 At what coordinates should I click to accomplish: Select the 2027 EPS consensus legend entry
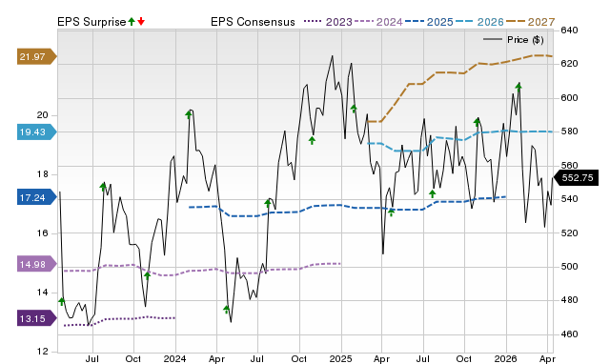pos(531,22)
